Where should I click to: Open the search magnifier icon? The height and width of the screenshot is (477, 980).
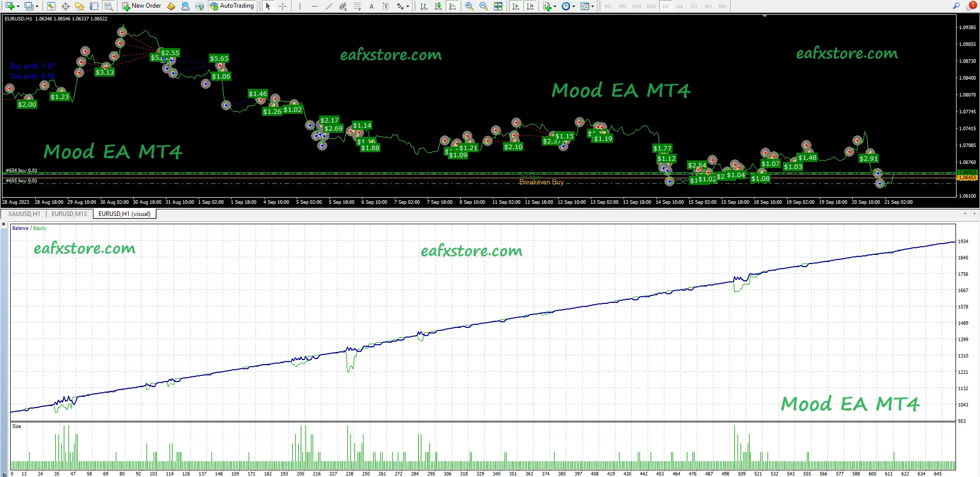(956, 6)
